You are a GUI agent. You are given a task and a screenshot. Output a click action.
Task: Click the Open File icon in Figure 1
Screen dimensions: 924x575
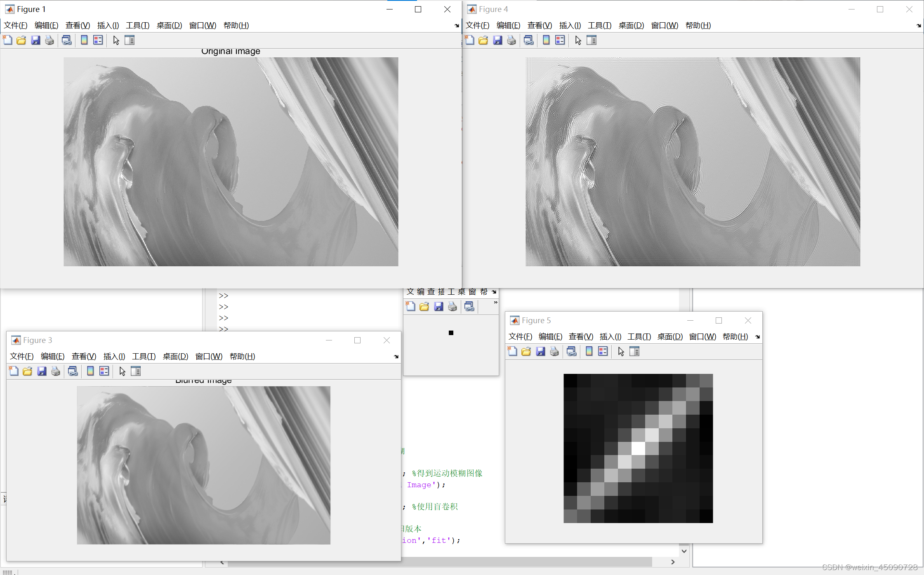(x=21, y=40)
